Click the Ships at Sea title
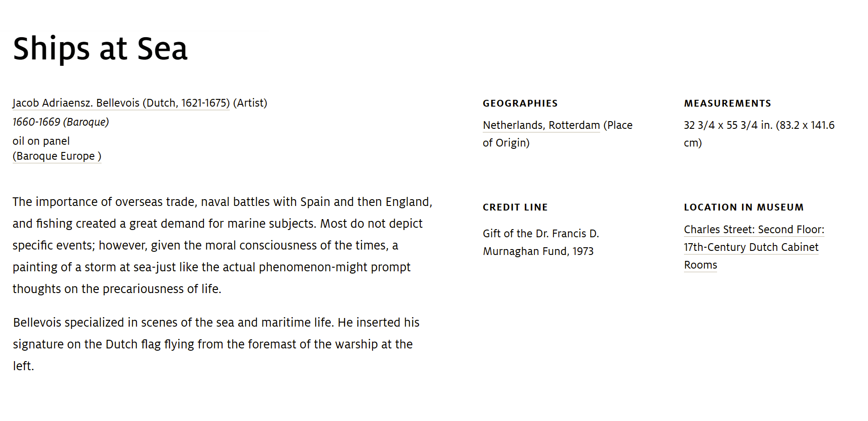The height and width of the screenshot is (421, 868). click(100, 49)
